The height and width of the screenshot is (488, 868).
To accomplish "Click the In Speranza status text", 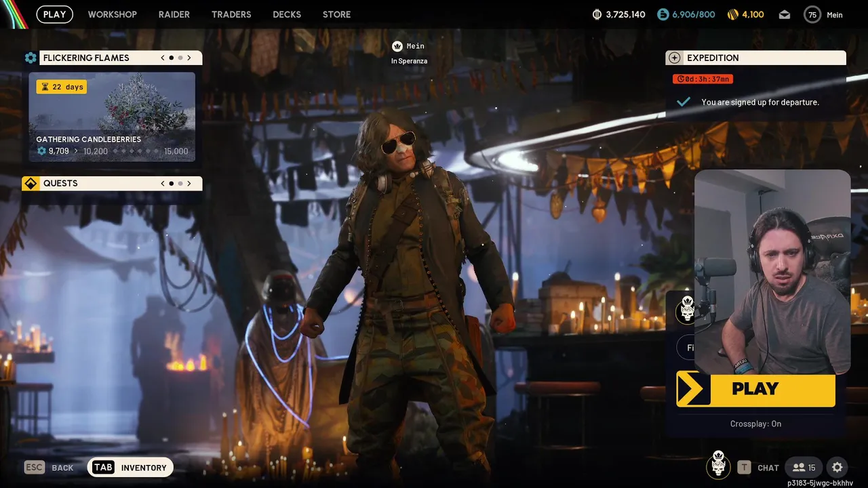I will (x=409, y=61).
